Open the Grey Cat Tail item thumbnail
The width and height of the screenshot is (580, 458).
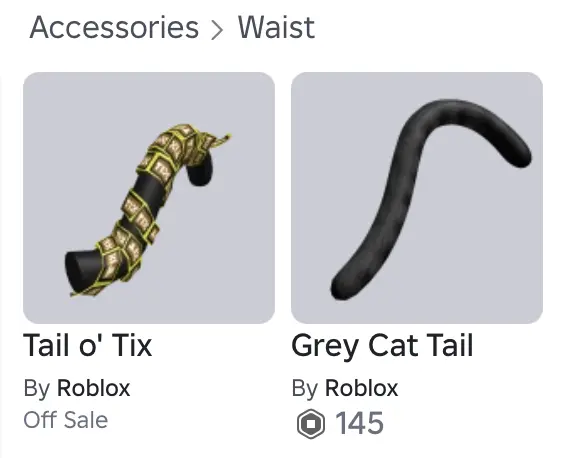point(417,198)
